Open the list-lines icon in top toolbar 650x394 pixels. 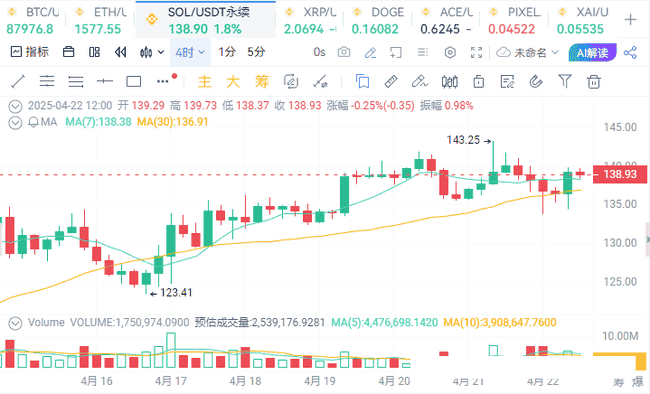tap(422, 52)
